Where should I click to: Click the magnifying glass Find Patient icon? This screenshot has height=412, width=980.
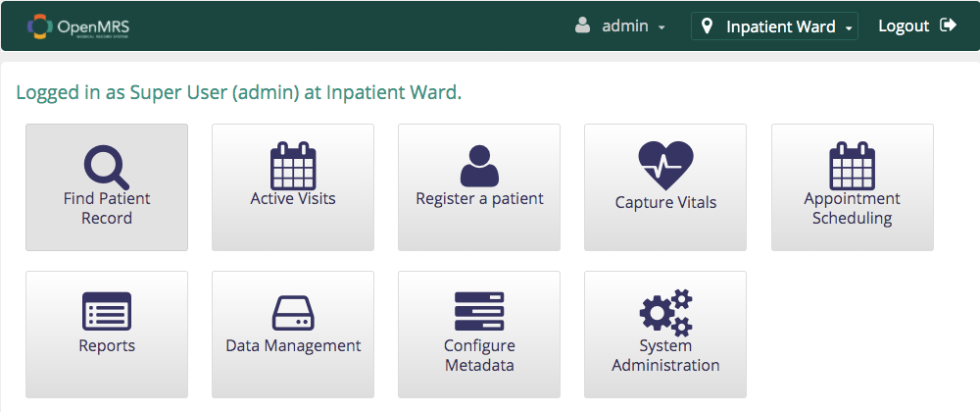click(x=107, y=167)
